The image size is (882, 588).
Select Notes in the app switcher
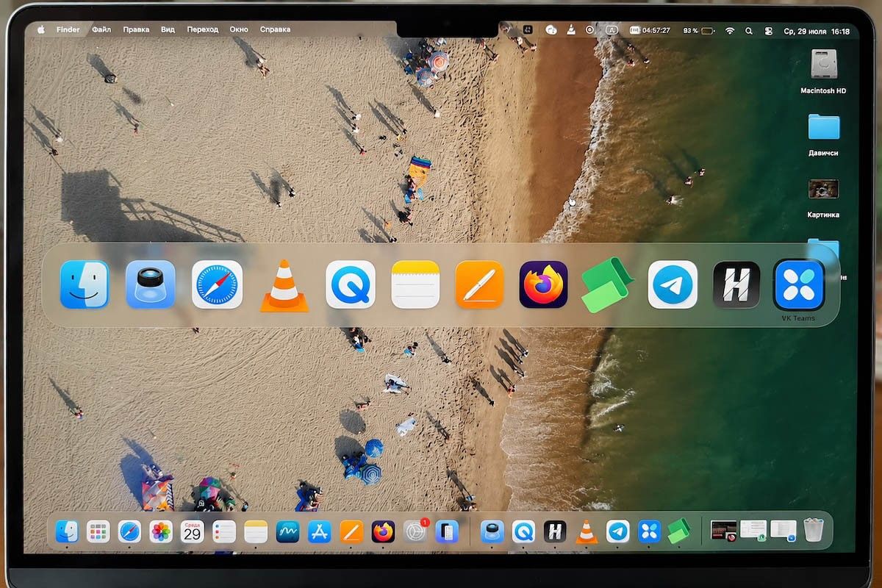pyautogui.click(x=415, y=284)
